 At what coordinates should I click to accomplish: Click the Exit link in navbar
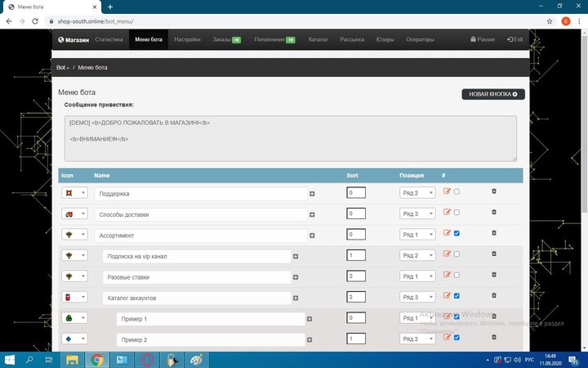pyautogui.click(x=514, y=39)
